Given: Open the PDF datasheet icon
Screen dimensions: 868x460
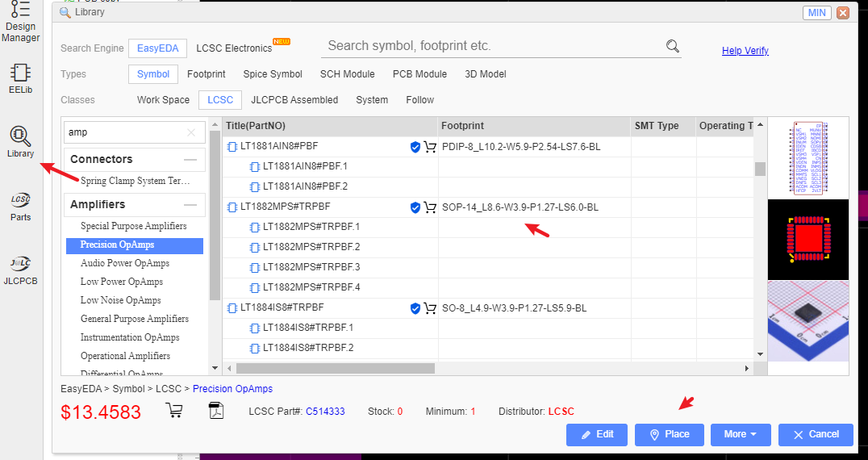Looking at the screenshot, I should point(216,411).
